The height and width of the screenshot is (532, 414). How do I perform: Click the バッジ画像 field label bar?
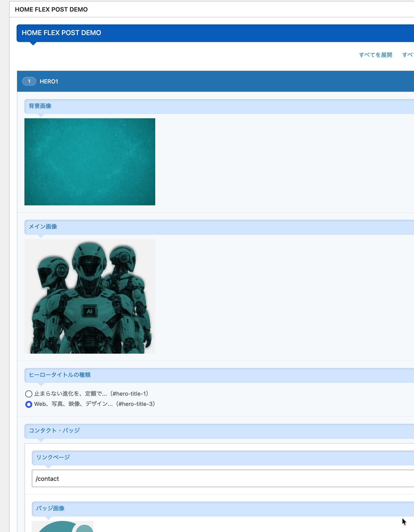[223, 509]
